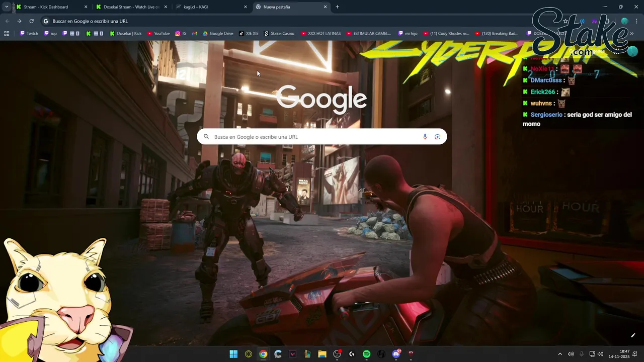Screen dimensions: 644x362
Task: Open the Stake: Casino bookmark
Action: point(279,34)
